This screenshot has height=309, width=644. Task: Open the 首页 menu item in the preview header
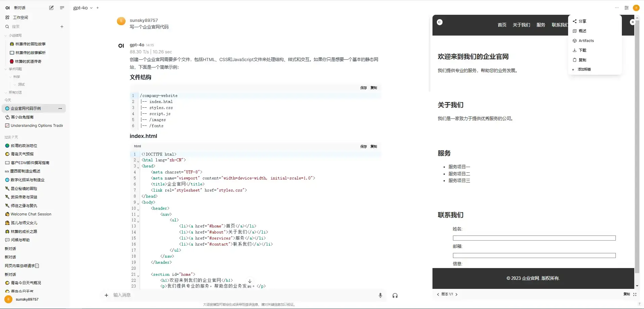502,24
